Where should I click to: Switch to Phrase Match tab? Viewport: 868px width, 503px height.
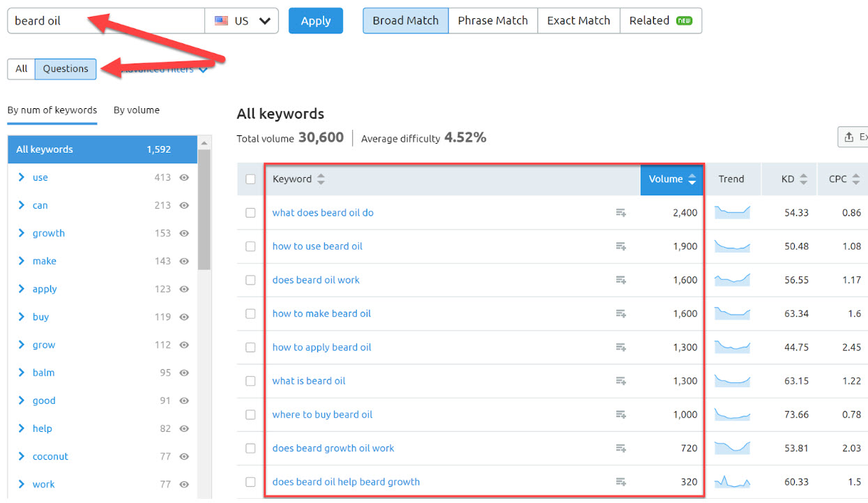coord(492,21)
